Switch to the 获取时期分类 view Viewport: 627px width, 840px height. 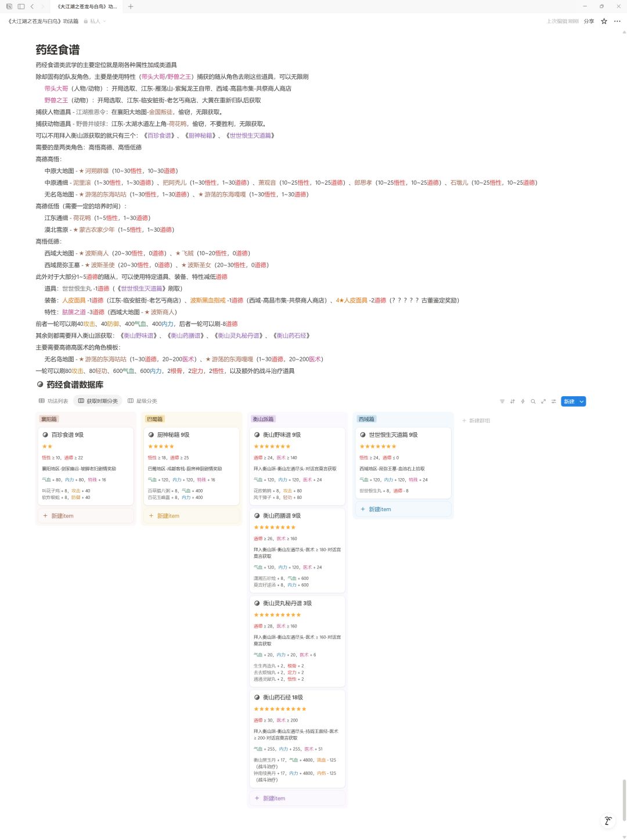[x=98, y=401]
